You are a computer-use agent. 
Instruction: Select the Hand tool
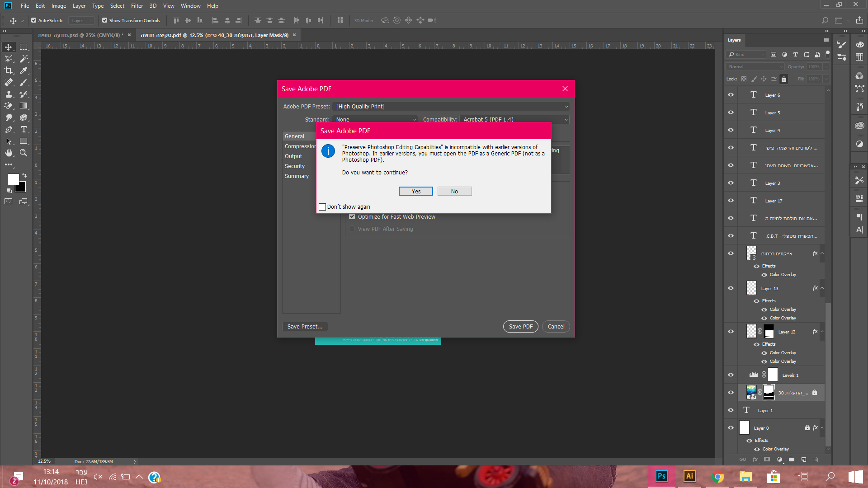(9, 153)
